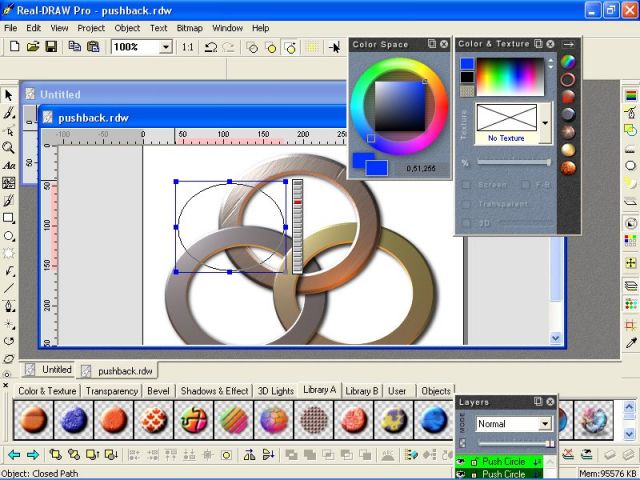Click the New document icon

(x=14, y=47)
